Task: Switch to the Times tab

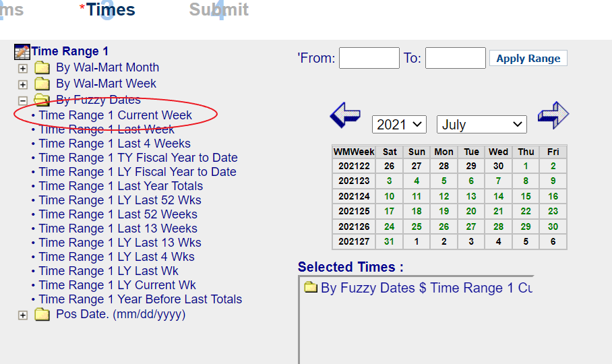Action: 111,9
